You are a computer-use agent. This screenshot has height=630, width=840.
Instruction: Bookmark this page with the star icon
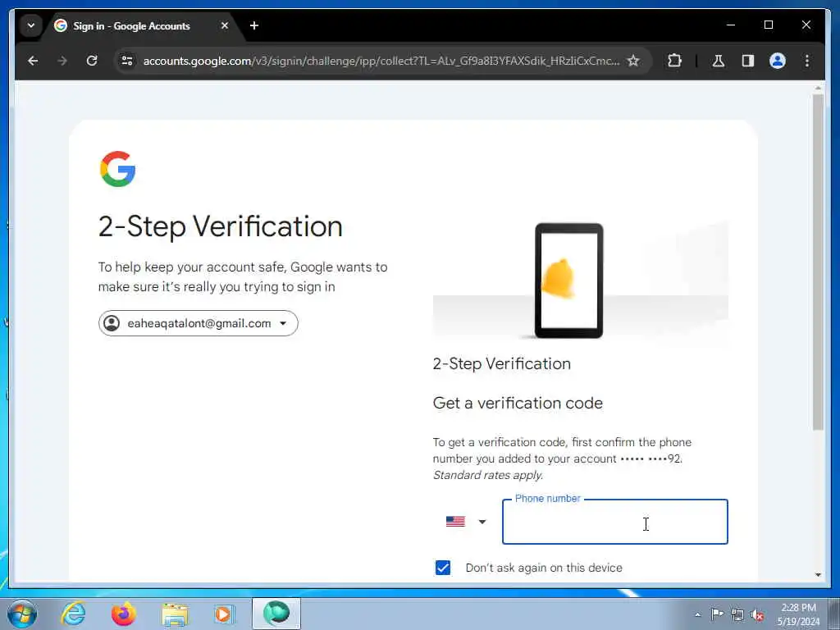(x=633, y=61)
